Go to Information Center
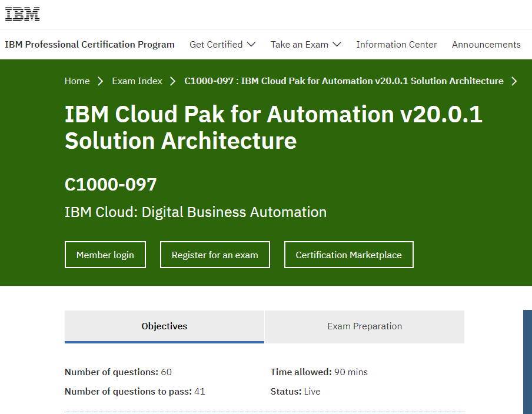Screen dimensions: 532x414 tap(396, 45)
